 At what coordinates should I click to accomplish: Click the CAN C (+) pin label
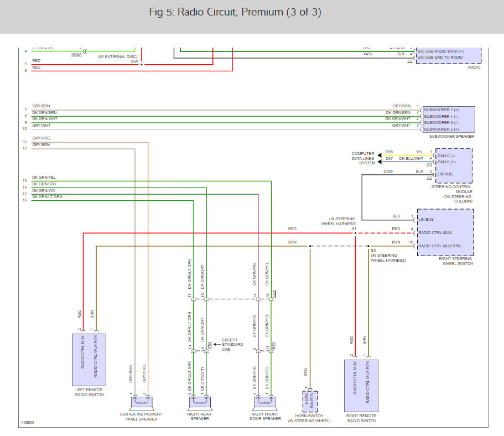[x=446, y=162]
